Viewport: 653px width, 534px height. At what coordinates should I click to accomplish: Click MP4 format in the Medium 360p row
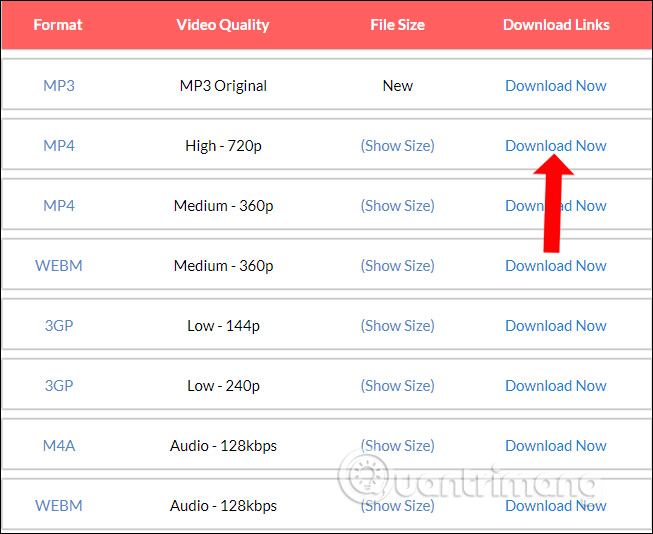pos(59,206)
